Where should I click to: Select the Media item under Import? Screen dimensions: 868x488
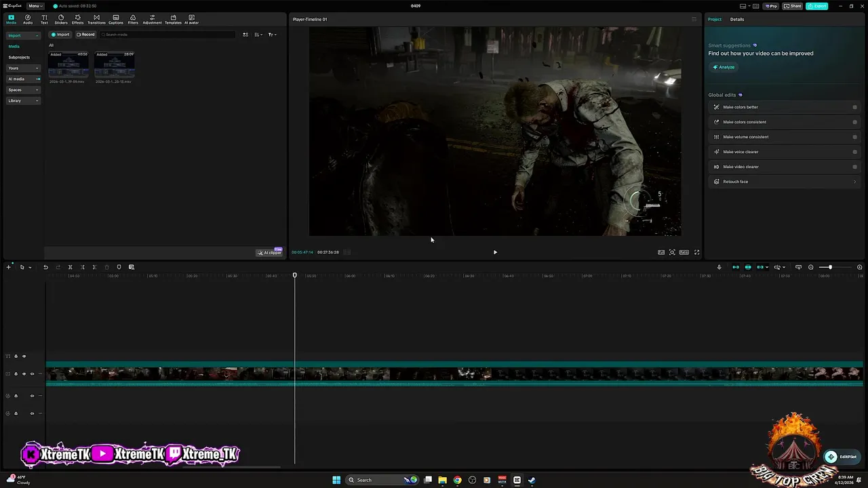click(x=14, y=46)
